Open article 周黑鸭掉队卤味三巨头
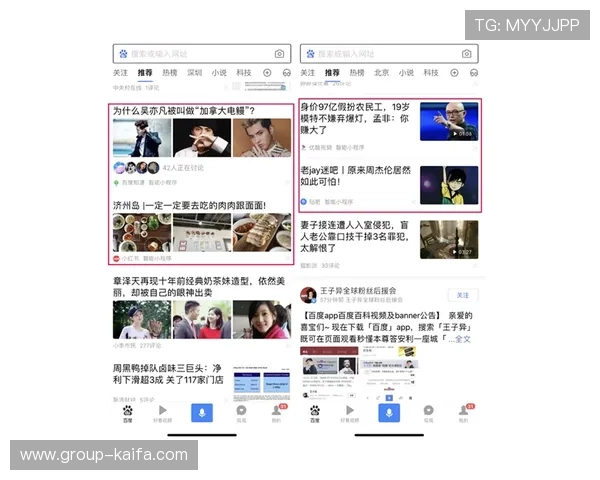The width and height of the screenshot is (600, 480). (168, 374)
